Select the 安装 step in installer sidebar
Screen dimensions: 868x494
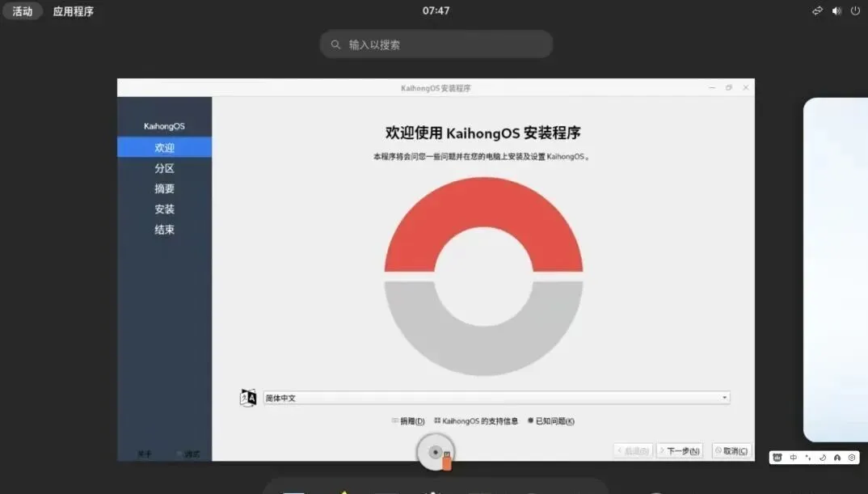pyautogui.click(x=164, y=209)
